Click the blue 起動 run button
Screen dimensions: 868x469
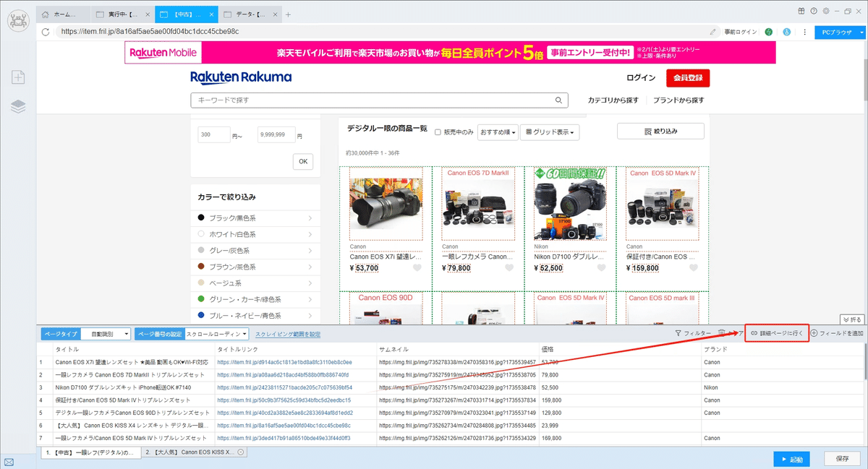point(791,459)
